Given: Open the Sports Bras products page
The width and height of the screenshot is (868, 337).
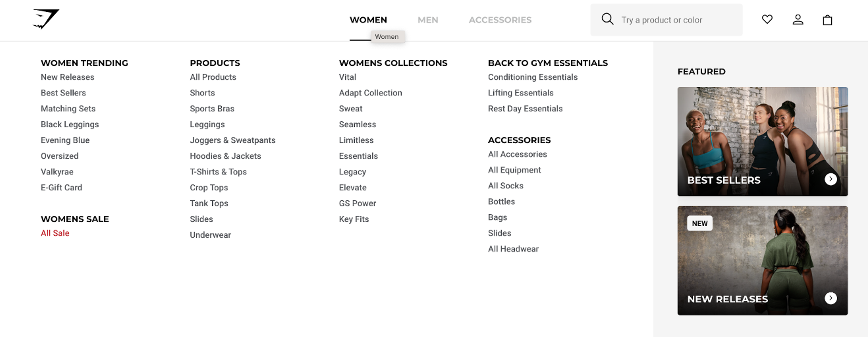Looking at the screenshot, I should pos(212,108).
